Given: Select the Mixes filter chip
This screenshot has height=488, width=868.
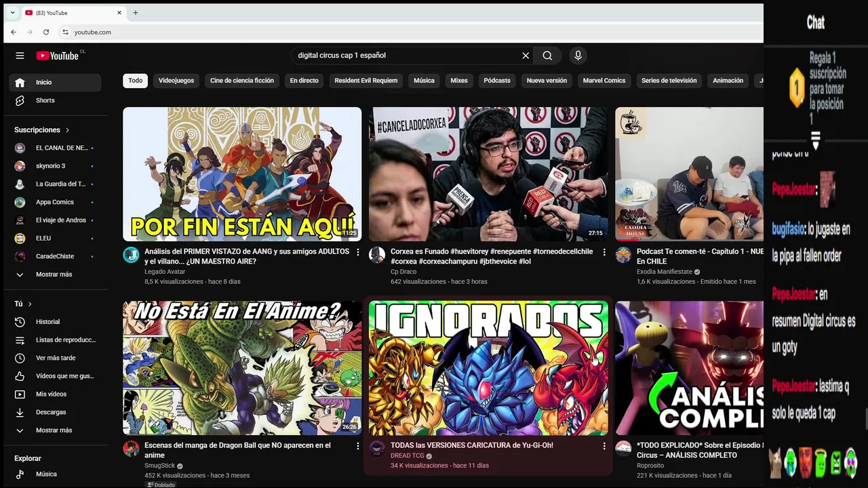Looking at the screenshot, I should 459,81.
